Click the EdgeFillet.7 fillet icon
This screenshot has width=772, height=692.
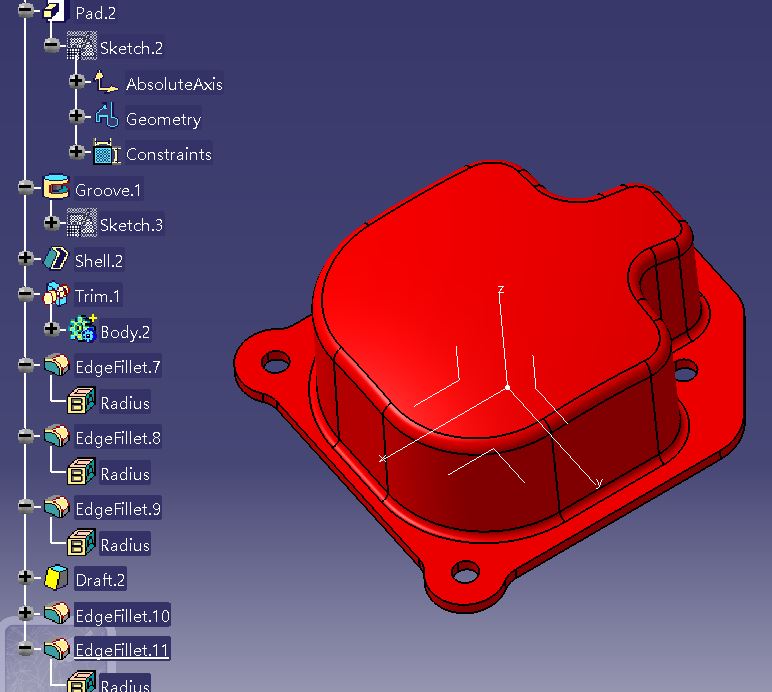[56, 365]
